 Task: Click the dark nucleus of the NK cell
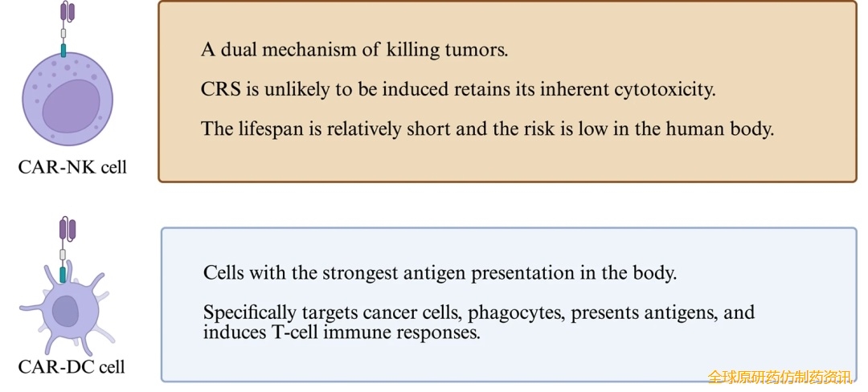(72, 107)
